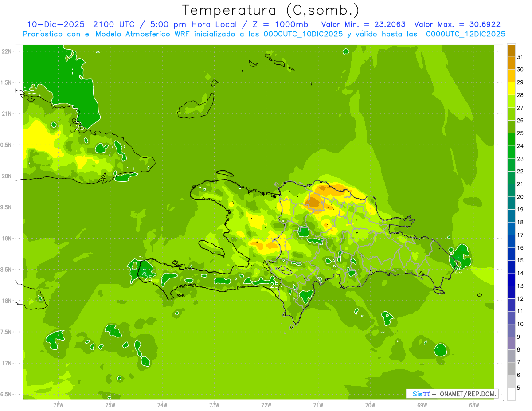
Task: Click the '72W' longitude label
Action: (266, 405)
